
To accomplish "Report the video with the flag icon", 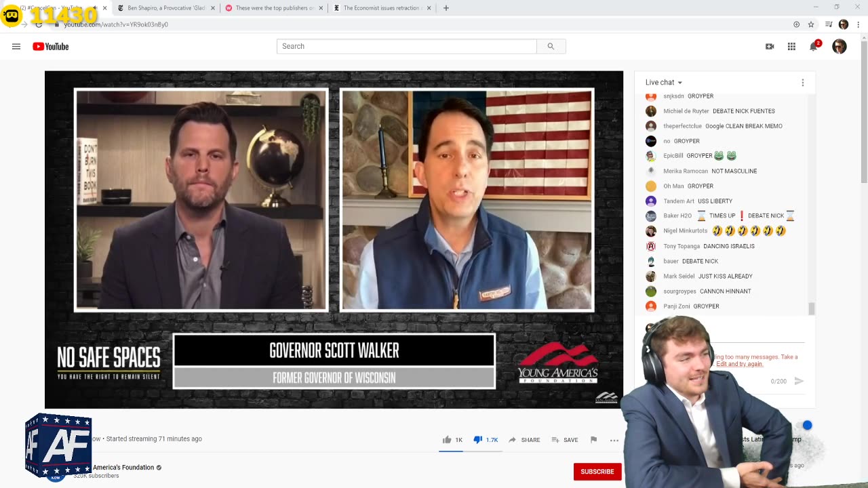I will (x=593, y=440).
